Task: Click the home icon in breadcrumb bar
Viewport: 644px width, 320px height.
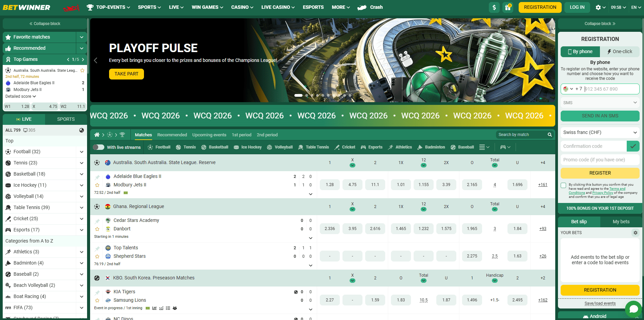Action: click(97, 135)
